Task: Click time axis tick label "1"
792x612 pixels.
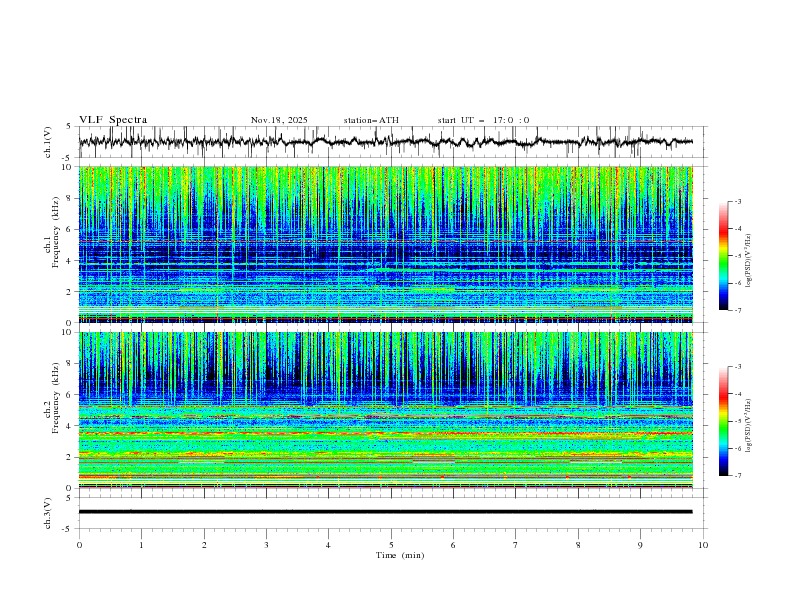Action: click(141, 545)
